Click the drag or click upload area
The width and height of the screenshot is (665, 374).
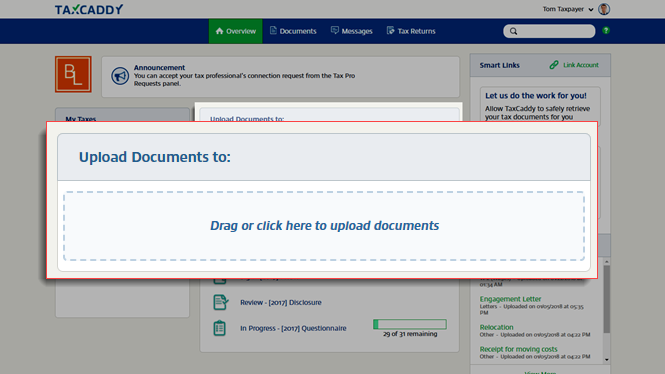[x=324, y=226]
